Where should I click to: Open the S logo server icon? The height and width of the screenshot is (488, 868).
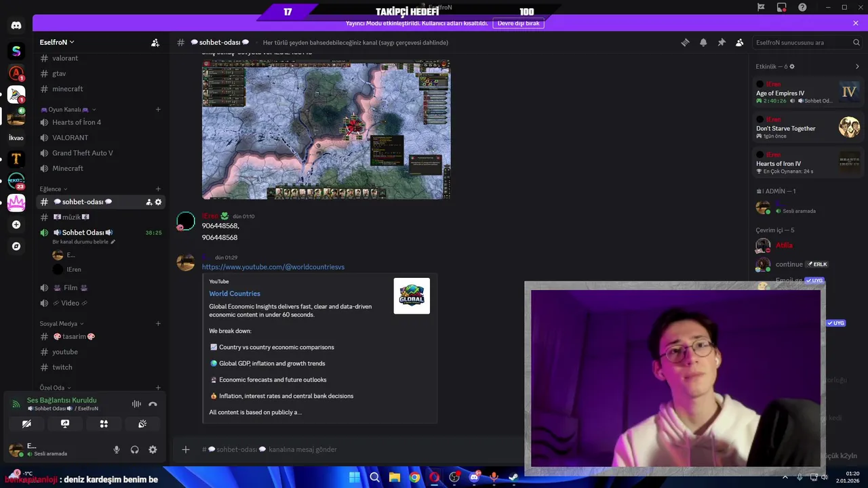pyautogui.click(x=16, y=51)
